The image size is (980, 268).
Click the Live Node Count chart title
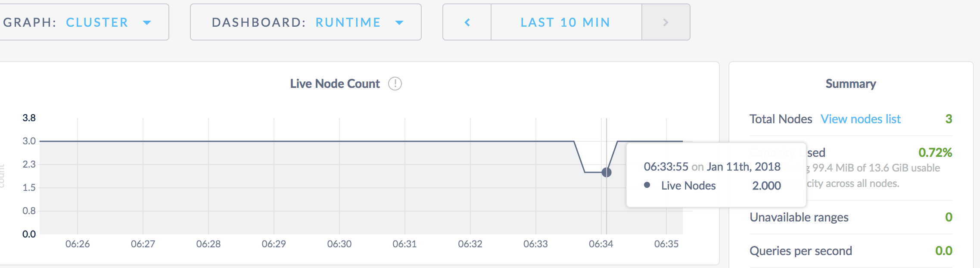(x=335, y=84)
